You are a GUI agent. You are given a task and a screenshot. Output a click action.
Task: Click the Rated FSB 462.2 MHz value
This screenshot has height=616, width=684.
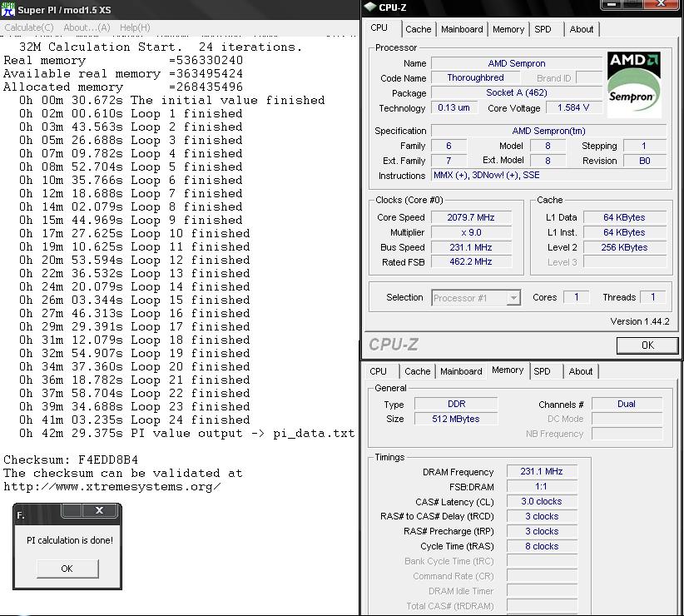click(x=471, y=261)
